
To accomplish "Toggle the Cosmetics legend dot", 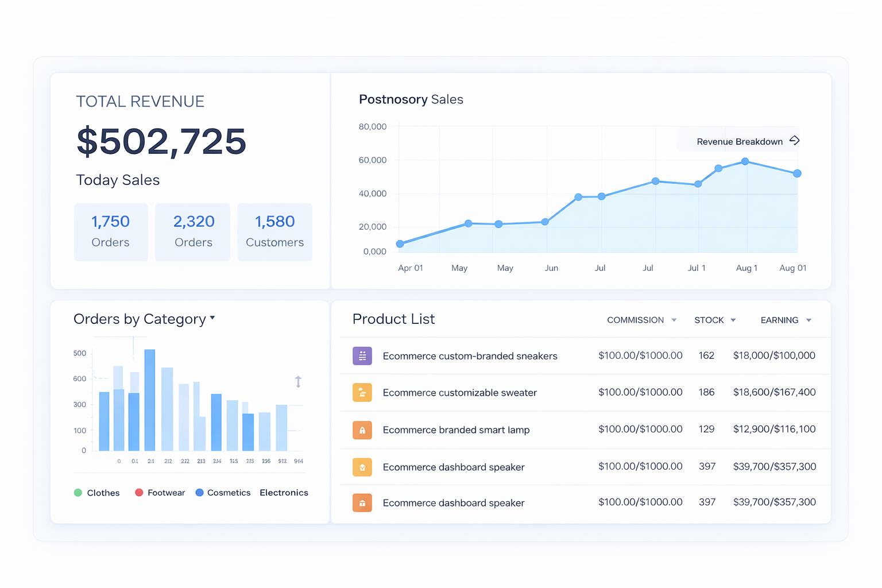I will point(199,492).
